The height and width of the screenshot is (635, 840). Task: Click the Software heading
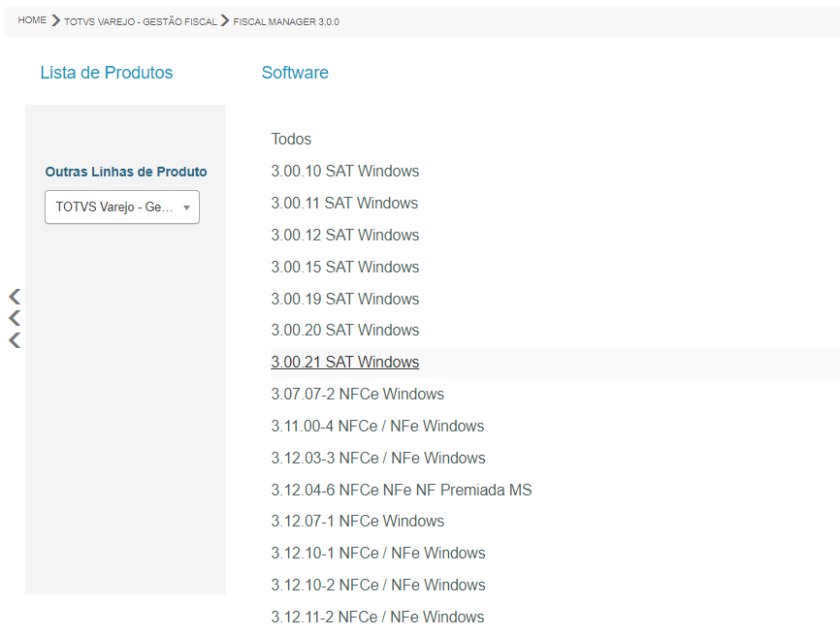pos(295,73)
